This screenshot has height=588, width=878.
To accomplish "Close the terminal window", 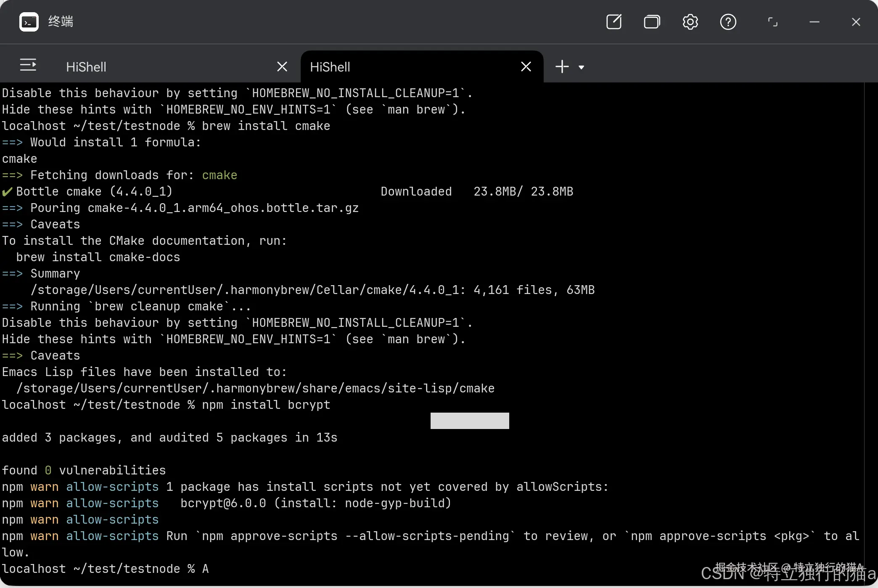I will coord(856,21).
